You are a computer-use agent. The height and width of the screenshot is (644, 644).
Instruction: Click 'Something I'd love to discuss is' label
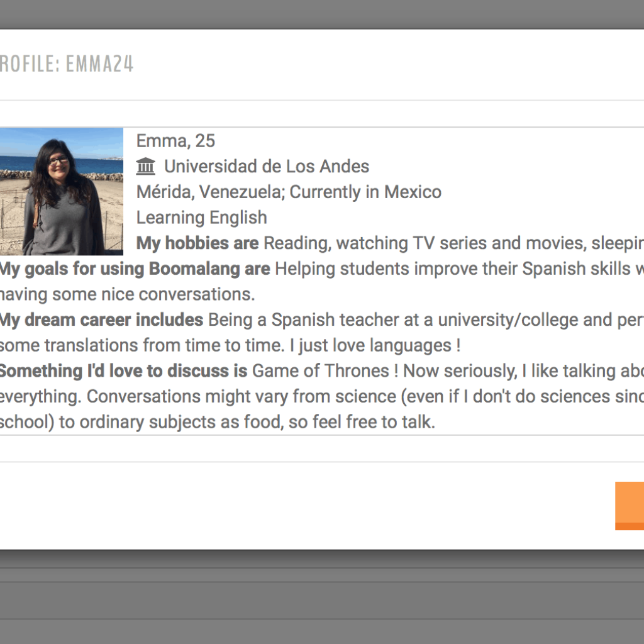[x=123, y=371]
